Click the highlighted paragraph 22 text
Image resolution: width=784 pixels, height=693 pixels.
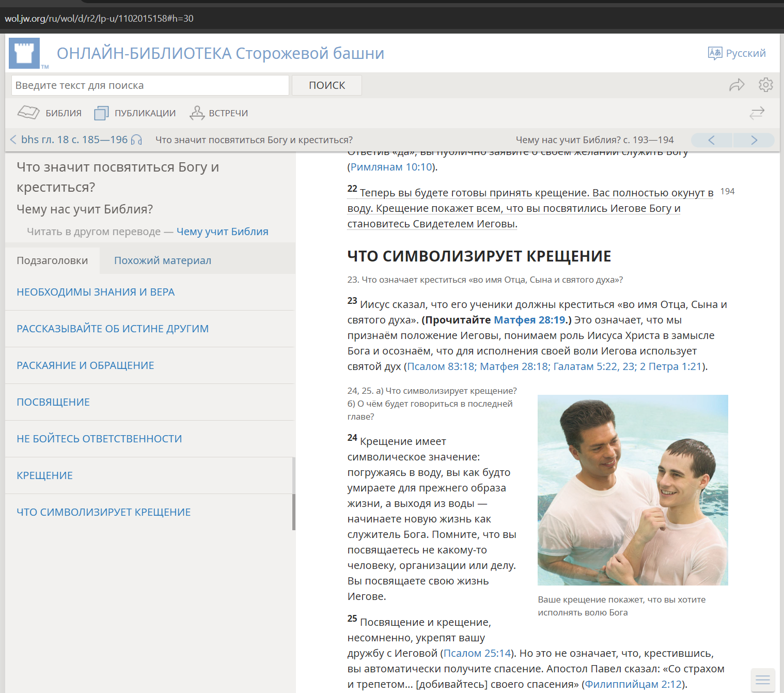[530, 208]
